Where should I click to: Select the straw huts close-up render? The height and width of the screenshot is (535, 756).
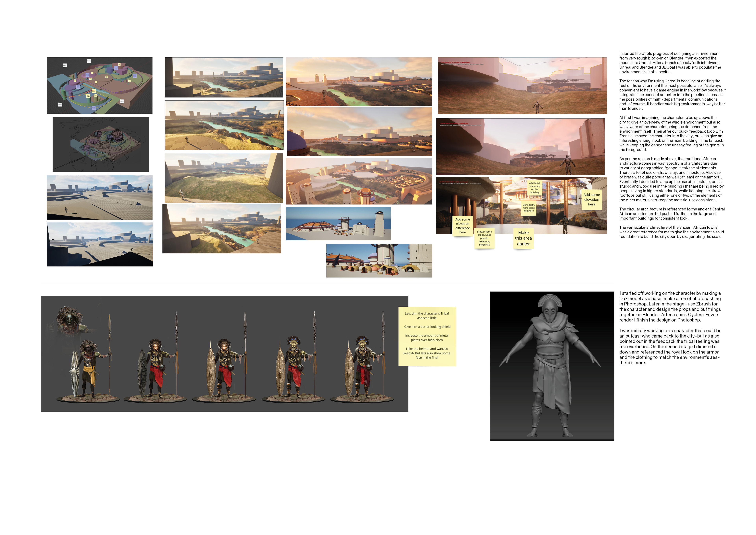pos(379,261)
